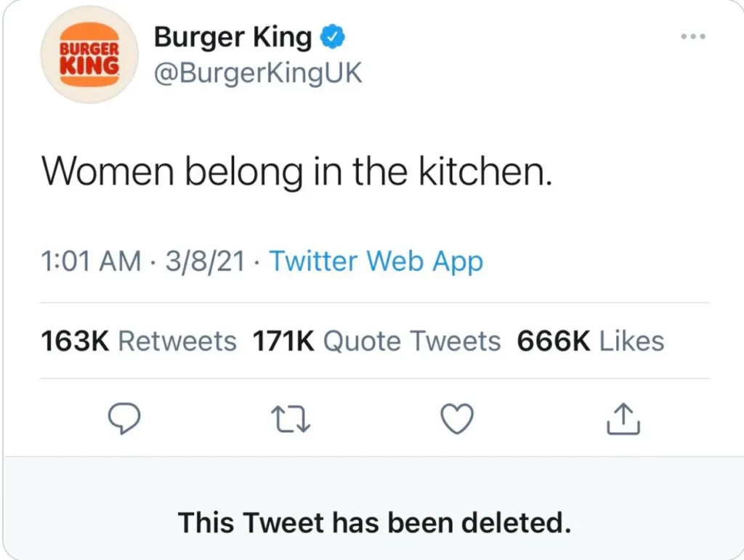Click the @BurgerKingUK handle

(x=258, y=73)
